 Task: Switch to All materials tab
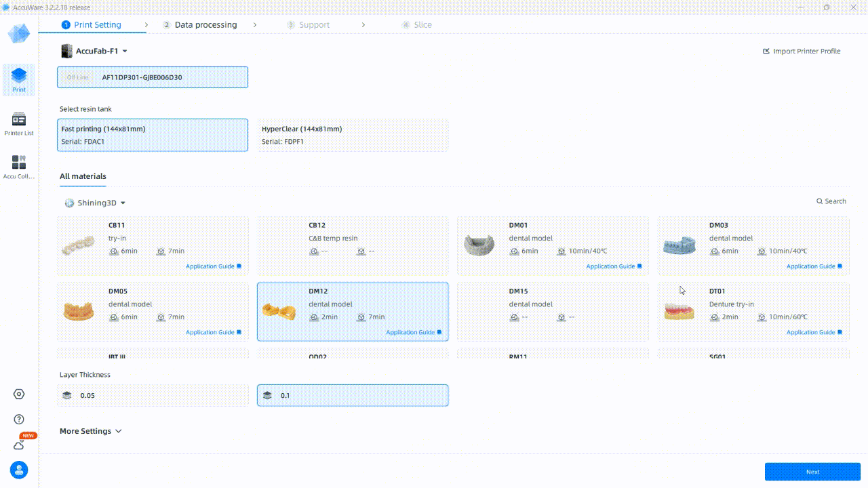(x=83, y=176)
